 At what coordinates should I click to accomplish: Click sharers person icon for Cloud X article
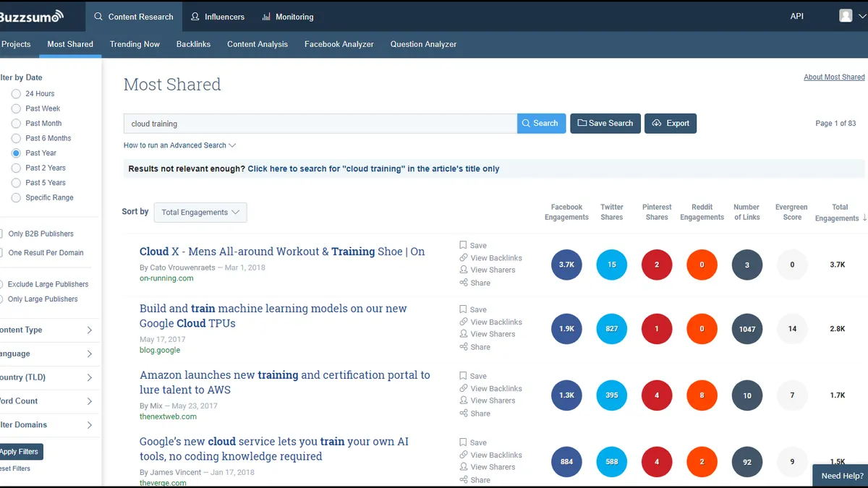click(x=463, y=270)
